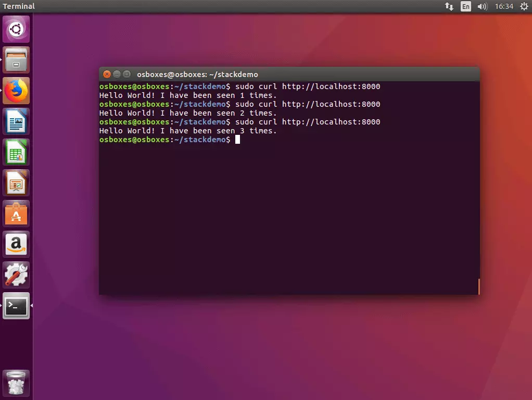532x400 pixels.
Task: Open the Ubuntu Software center
Action: [16, 214]
